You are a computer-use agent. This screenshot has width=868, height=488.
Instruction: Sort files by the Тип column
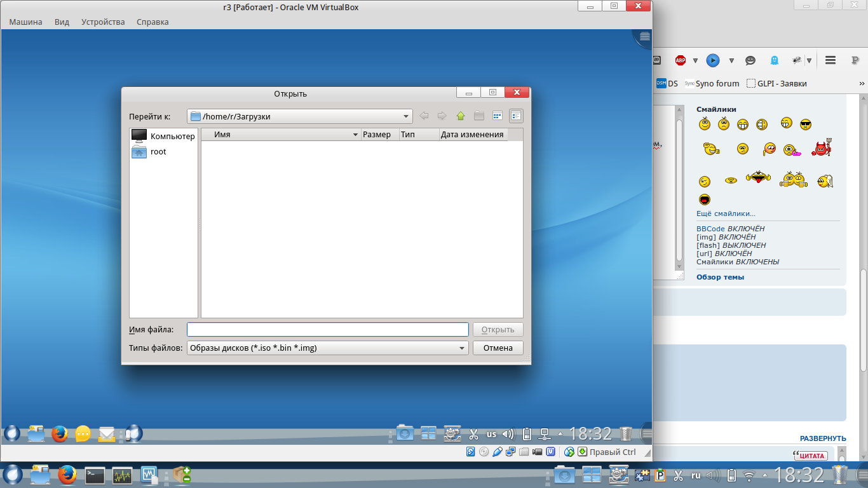tap(419, 135)
